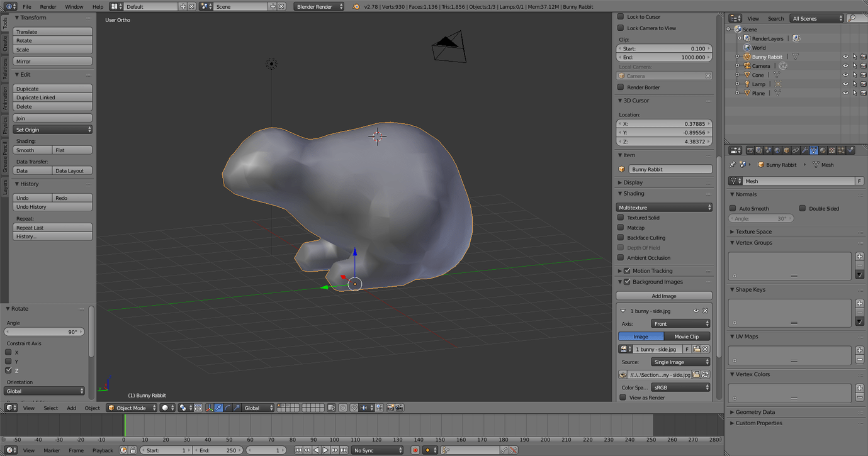Reload the bunny - side.jpg image

(706, 374)
